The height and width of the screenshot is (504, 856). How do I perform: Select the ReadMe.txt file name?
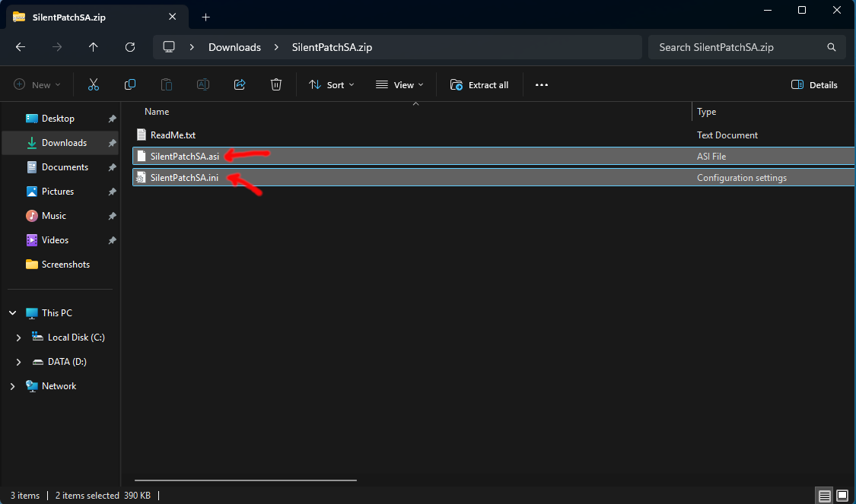click(x=173, y=135)
